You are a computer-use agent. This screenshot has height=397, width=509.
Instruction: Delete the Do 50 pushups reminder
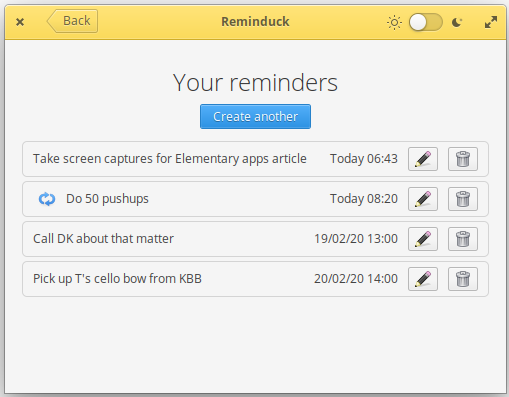pos(463,199)
